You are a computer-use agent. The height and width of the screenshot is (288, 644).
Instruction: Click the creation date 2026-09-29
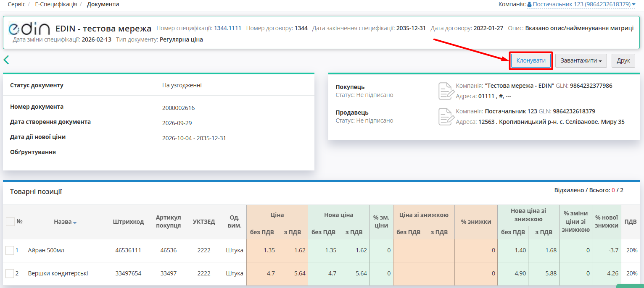[178, 123]
